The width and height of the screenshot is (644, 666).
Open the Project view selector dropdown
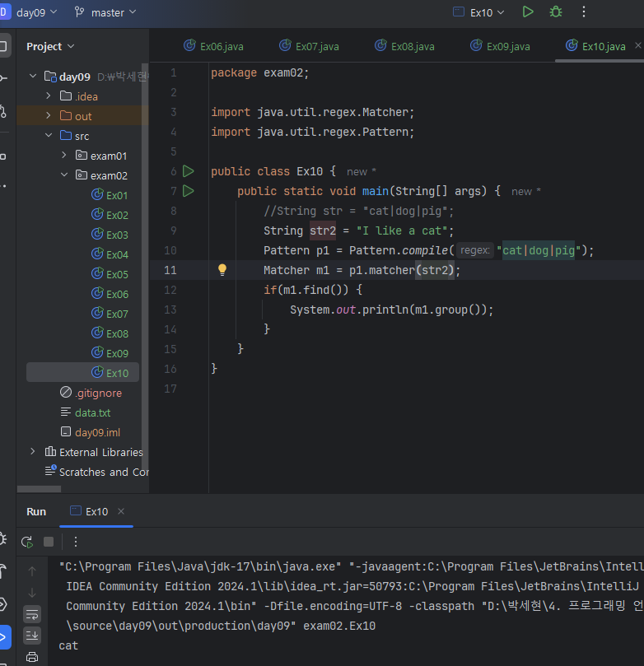pyautogui.click(x=50, y=46)
